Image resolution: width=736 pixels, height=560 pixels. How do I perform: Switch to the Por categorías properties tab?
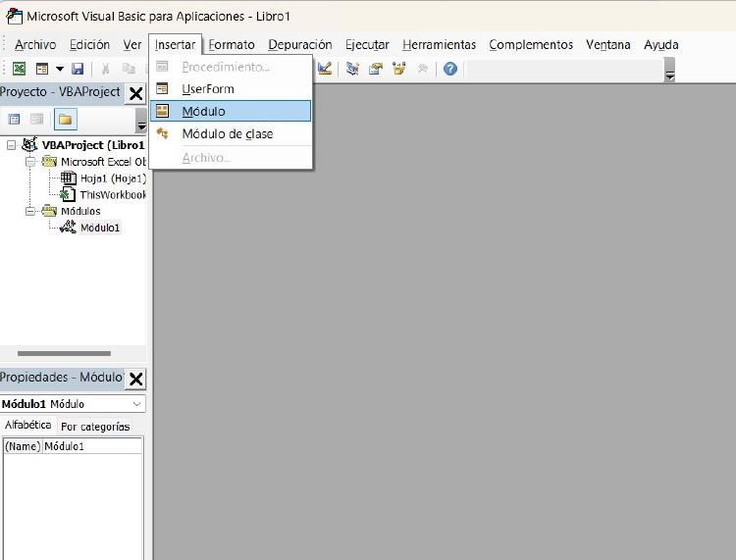tap(95, 427)
